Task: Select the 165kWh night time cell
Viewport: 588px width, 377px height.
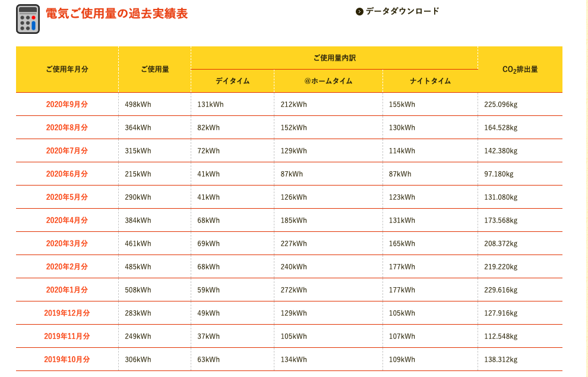Action: point(430,244)
